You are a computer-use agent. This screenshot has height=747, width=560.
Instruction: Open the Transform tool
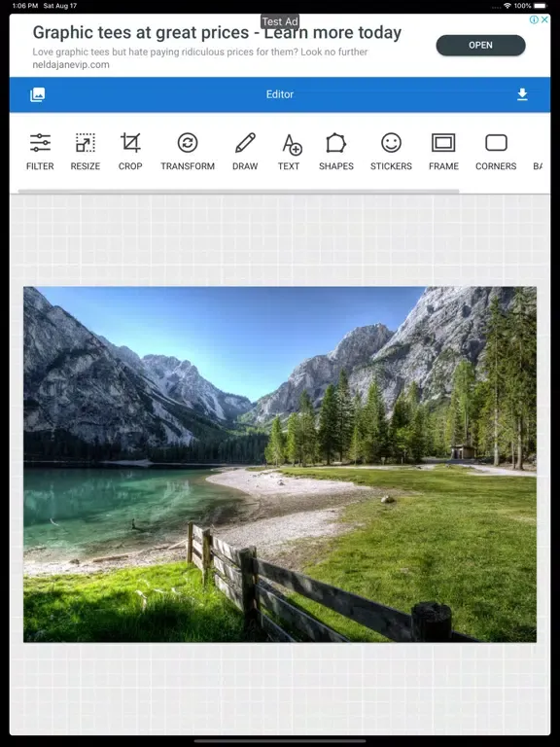[188, 152]
